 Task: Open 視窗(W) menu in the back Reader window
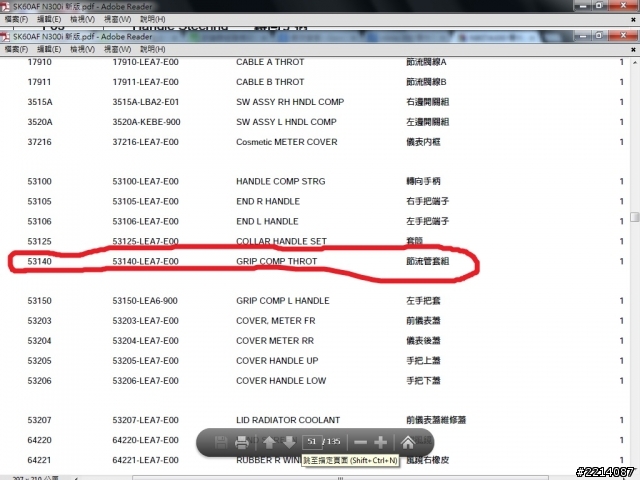[118, 20]
